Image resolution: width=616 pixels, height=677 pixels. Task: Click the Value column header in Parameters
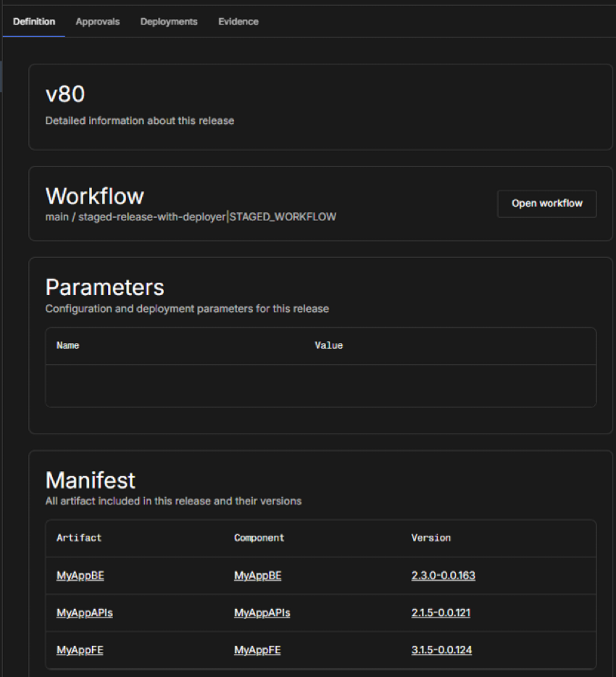[328, 346]
